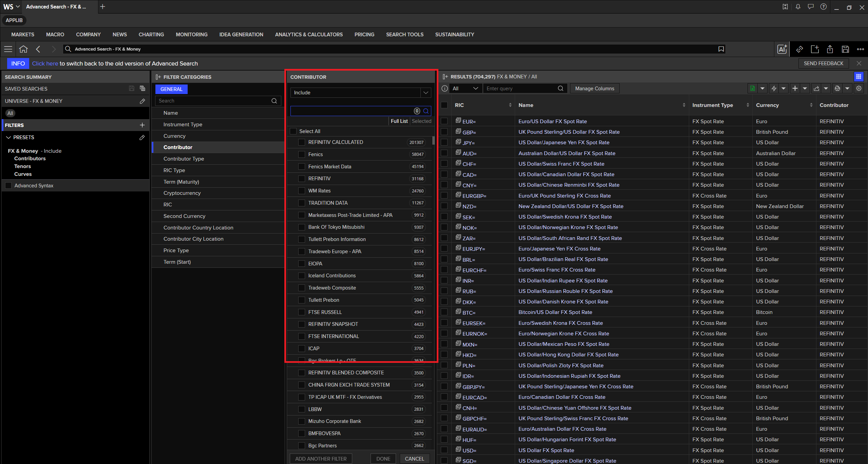This screenshot has width=868, height=464.
Task: Click the contributor list scrollbar thumb
Action: pos(433,141)
